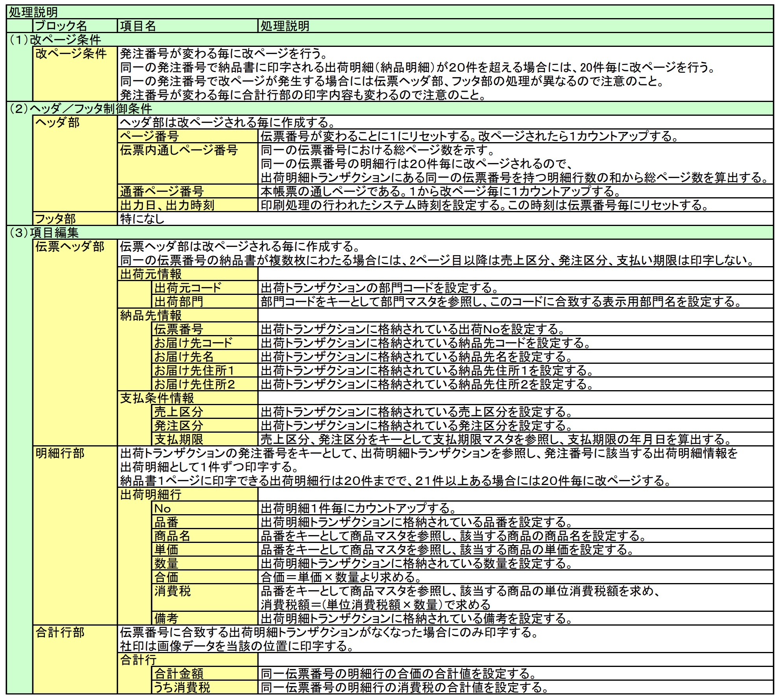Select the 出荷部門 item cell
This screenshot has height=700, width=781.
(x=205, y=302)
